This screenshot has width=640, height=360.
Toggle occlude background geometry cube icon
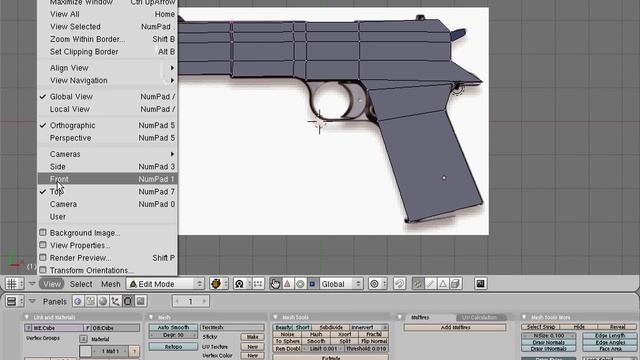click(456, 284)
